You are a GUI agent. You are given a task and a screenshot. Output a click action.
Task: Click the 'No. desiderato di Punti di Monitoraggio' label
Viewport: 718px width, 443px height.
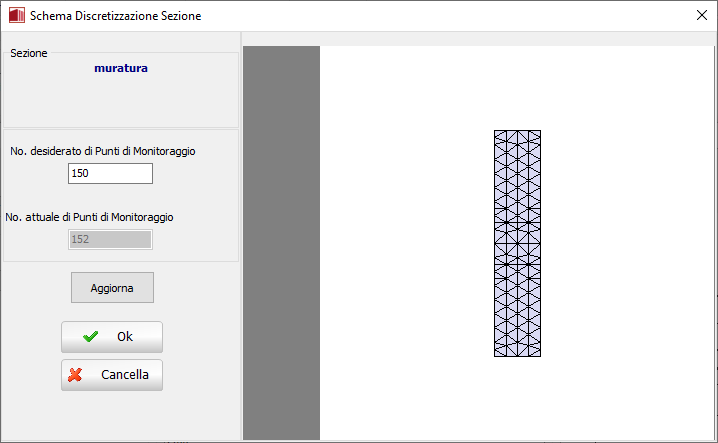click(103, 151)
